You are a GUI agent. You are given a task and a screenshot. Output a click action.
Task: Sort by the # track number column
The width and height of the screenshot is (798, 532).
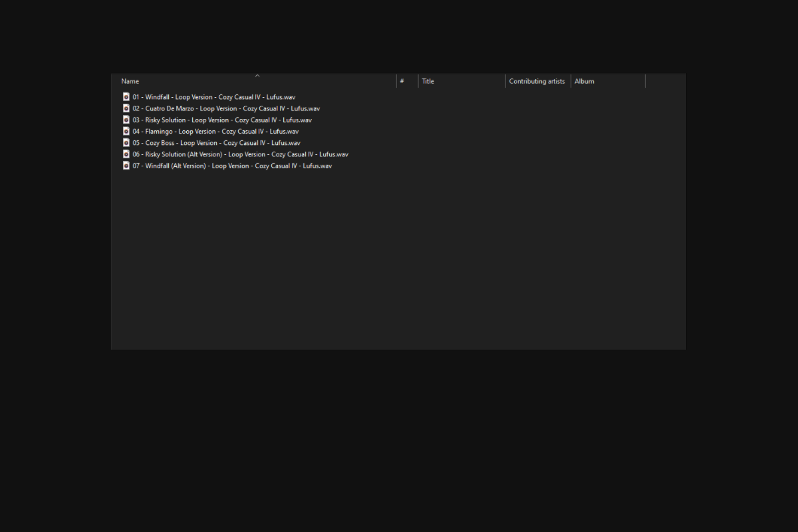[x=408, y=81]
